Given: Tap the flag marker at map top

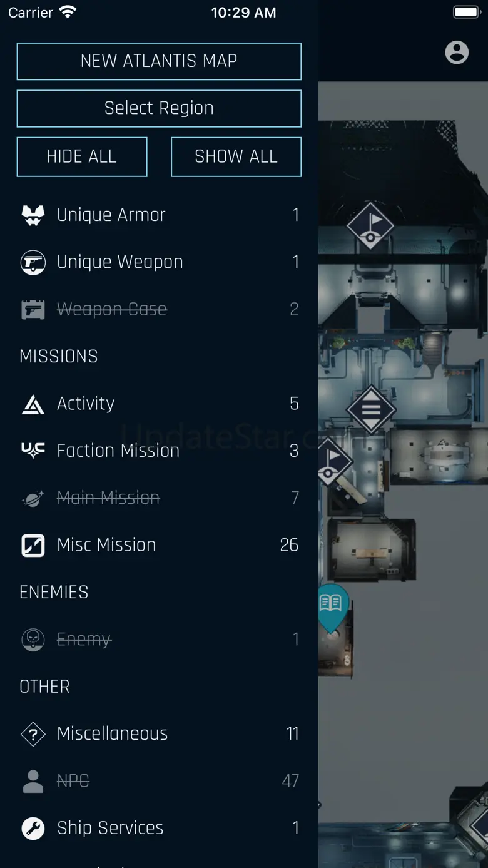Looking at the screenshot, I should 370,226.
